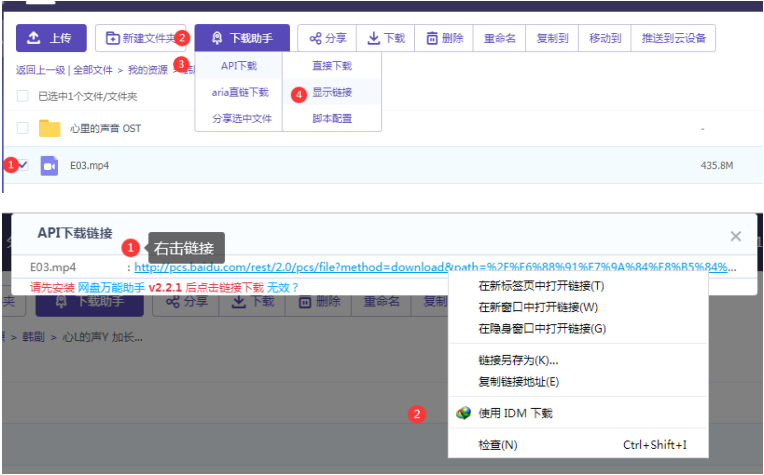Click 移动到 move-to in top toolbar
The width and height of the screenshot is (764, 475).
pyautogui.click(x=605, y=38)
